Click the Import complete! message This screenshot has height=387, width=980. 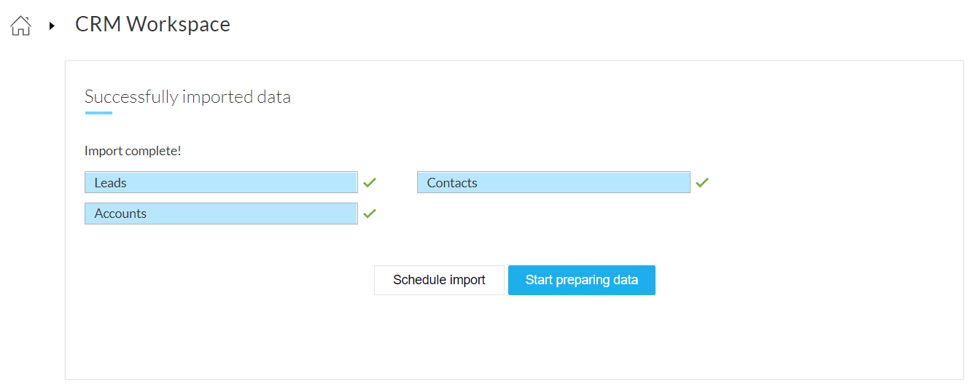click(x=133, y=151)
